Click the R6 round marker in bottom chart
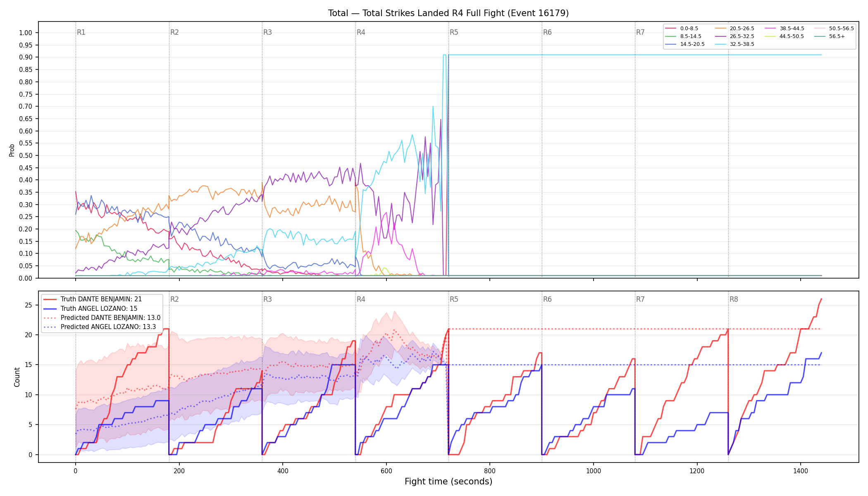868x496 pixels. click(x=547, y=299)
